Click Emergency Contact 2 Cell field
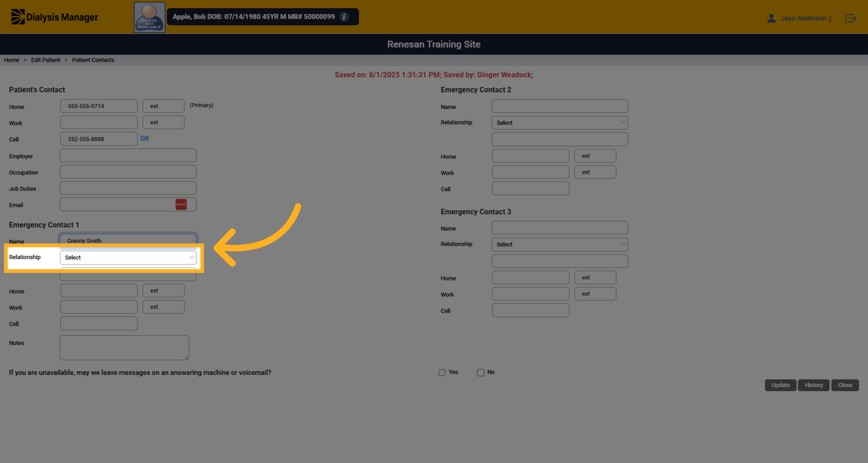Image resolution: width=868 pixels, height=463 pixels. 531,188
